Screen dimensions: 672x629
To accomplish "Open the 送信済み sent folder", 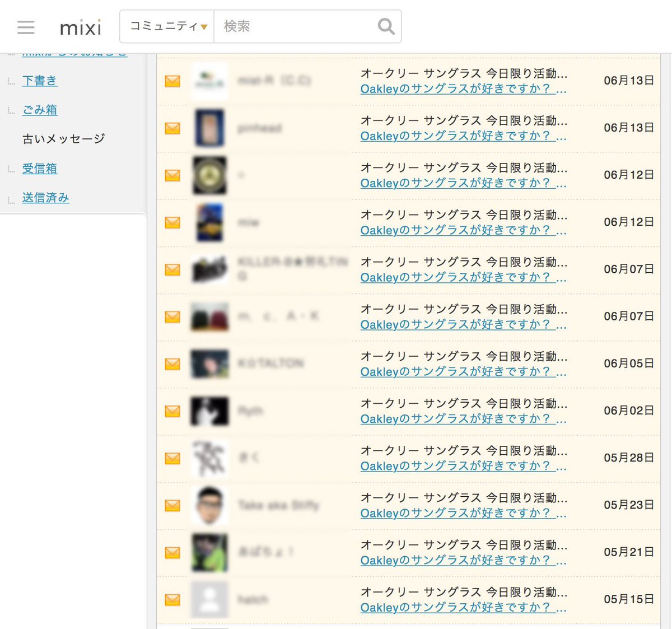I will (x=46, y=198).
